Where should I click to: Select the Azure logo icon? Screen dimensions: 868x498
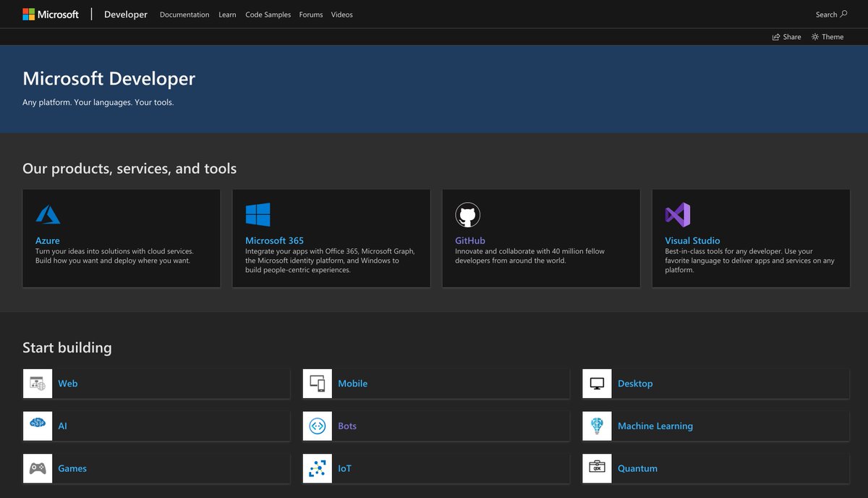pos(48,214)
